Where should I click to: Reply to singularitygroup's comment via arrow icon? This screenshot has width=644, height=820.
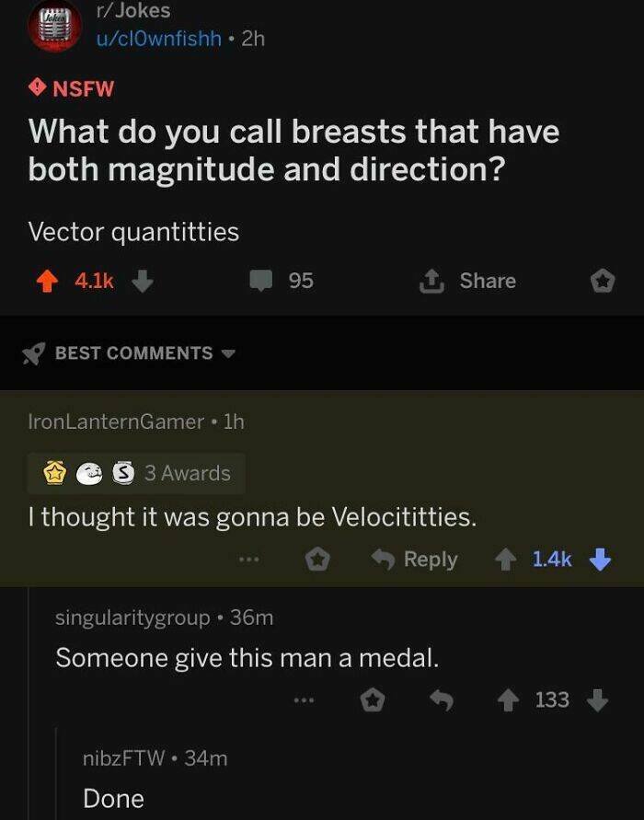click(442, 699)
